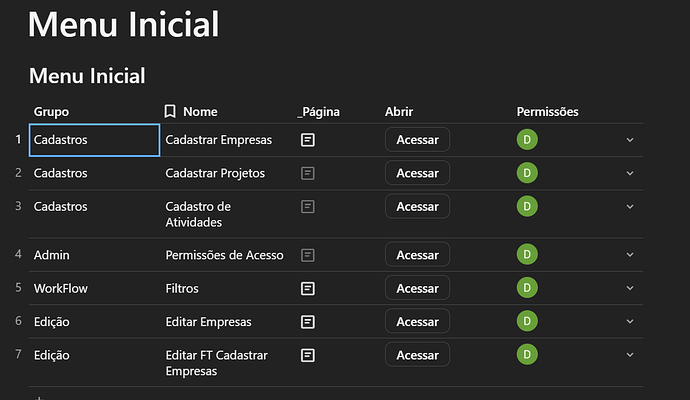Select the Admin group cell
Viewport: 690px width, 400px height.
[52, 255]
